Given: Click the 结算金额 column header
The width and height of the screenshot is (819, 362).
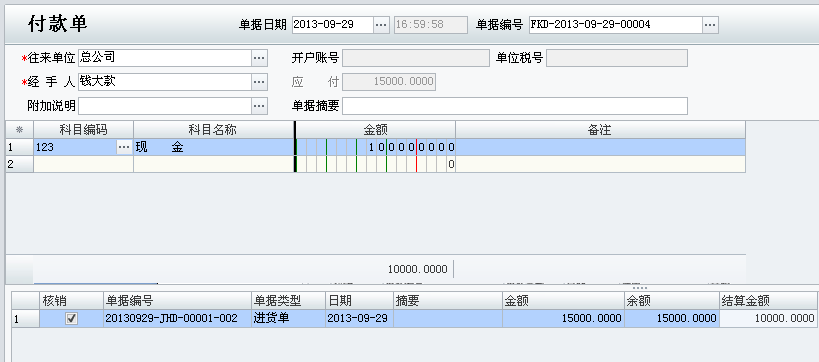Looking at the screenshot, I should [768, 300].
